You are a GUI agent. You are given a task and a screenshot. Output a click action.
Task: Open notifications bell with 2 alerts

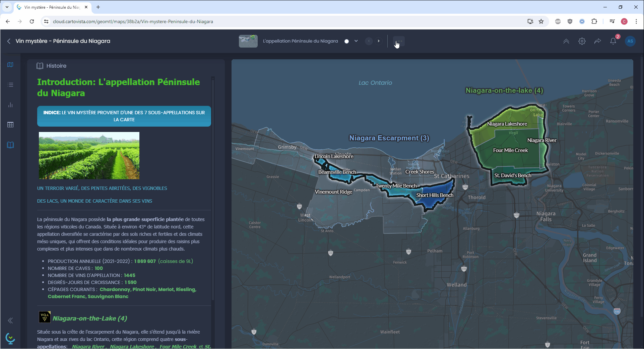613,41
